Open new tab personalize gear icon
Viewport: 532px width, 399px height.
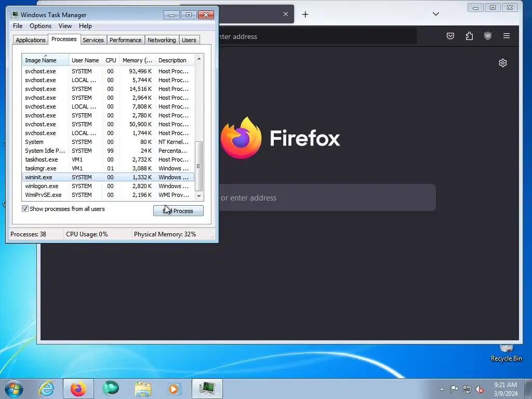pos(503,63)
